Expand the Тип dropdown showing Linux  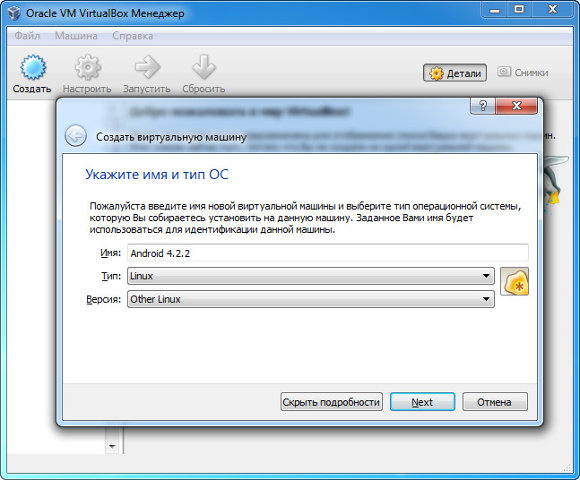click(311, 276)
